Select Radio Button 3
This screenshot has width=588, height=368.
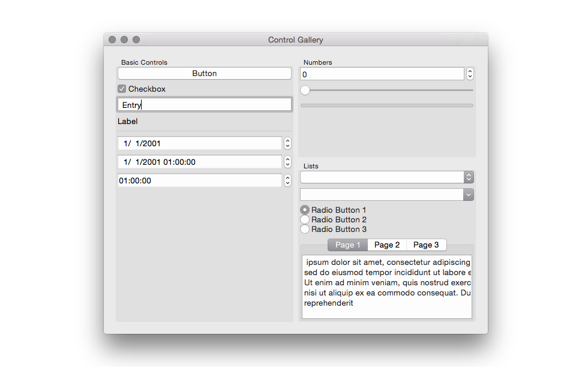point(334,229)
